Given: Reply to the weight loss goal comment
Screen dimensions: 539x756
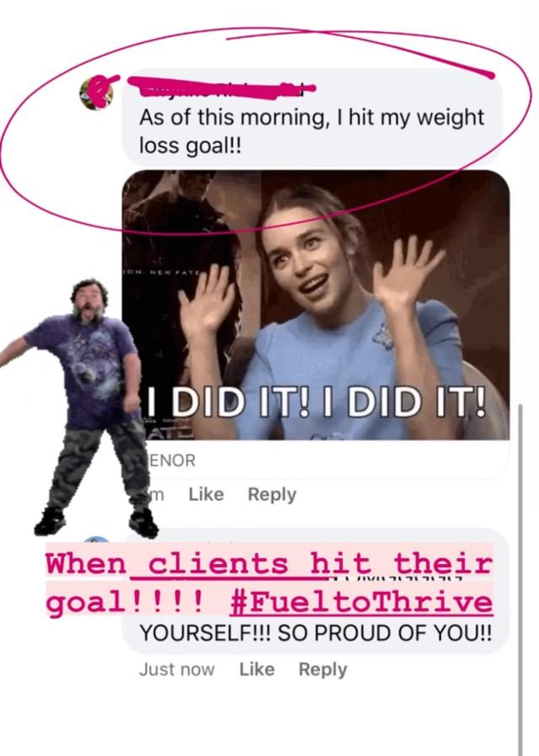Looking at the screenshot, I should [272, 494].
